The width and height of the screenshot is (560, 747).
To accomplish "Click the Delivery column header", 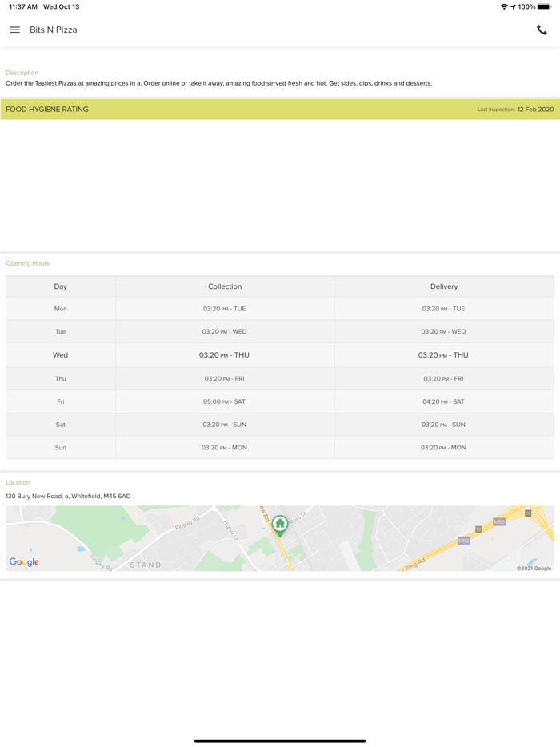I will (x=444, y=286).
